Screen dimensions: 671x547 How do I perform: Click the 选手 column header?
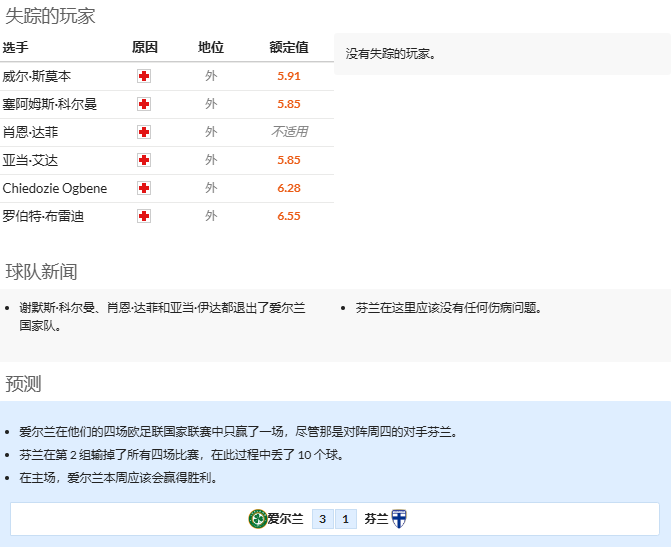click(x=16, y=48)
